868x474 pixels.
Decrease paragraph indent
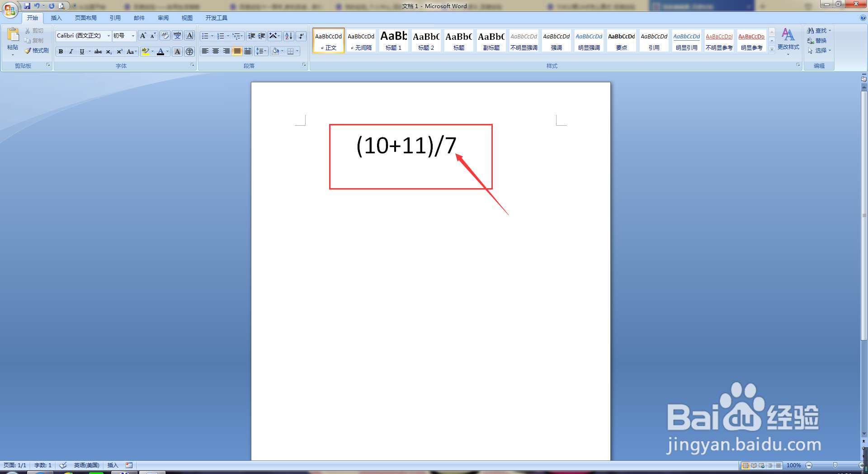[x=251, y=36]
